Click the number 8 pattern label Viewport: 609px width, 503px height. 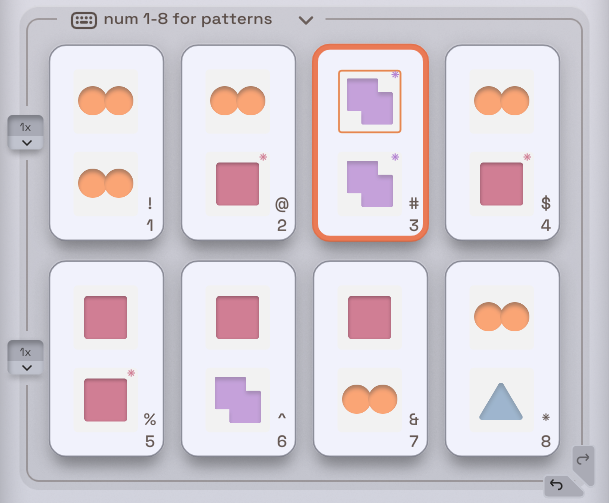(546, 441)
